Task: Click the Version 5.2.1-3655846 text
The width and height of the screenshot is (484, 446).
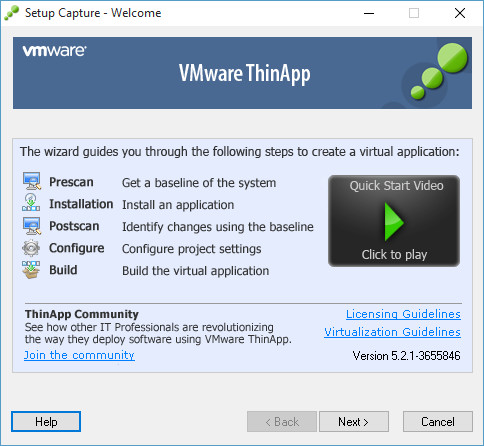Action: (407, 356)
